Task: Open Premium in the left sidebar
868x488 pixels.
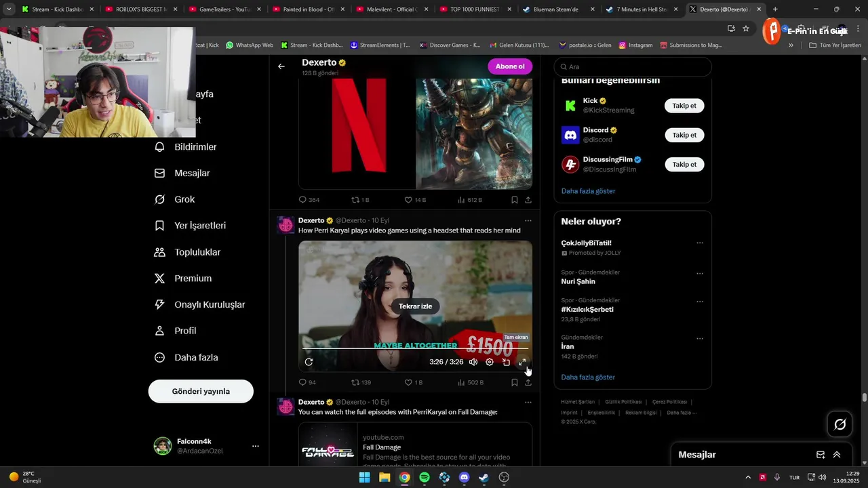Action: (x=183, y=279)
